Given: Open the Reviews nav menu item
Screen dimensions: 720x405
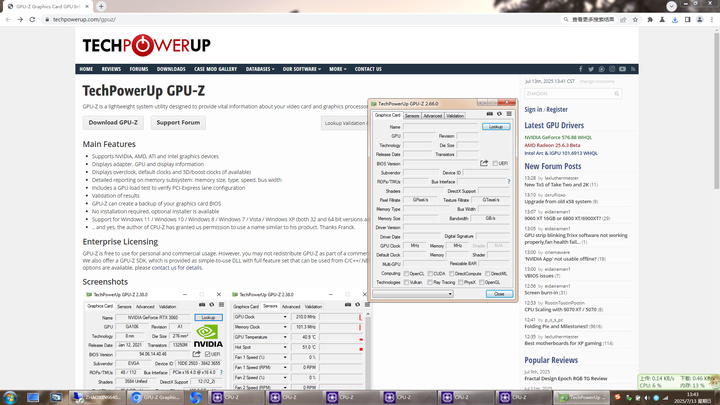Looking at the screenshot, I should point(111,69).
